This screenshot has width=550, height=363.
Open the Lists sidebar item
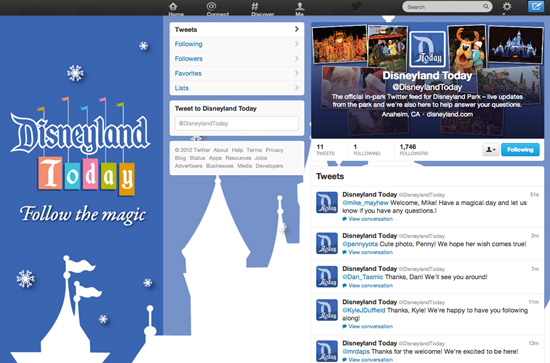[237, 88]
